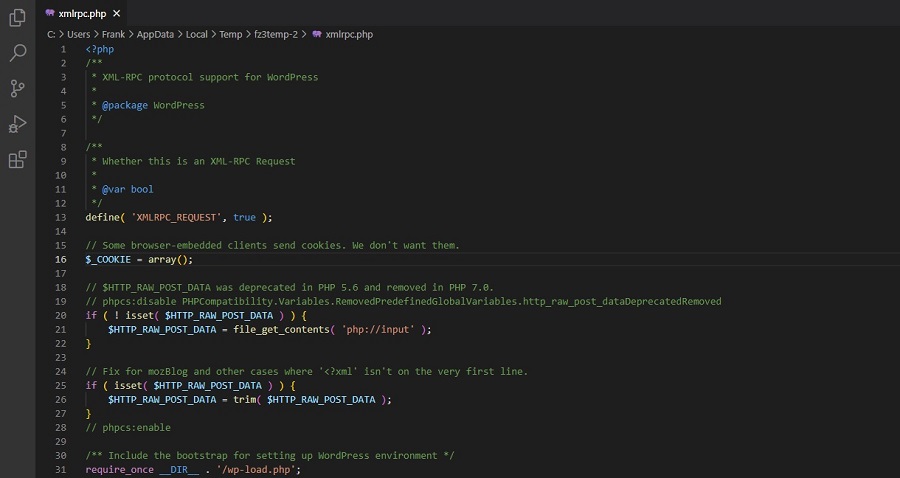900x478 pixels.
Task: Click the '@package' doc tag
Action: tap(125, 105)
